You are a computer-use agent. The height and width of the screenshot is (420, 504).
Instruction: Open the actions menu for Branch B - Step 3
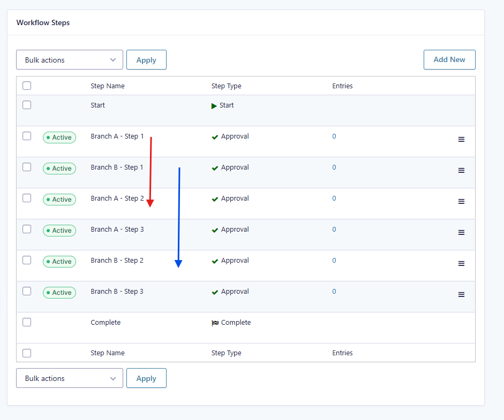tap(461, 294)
